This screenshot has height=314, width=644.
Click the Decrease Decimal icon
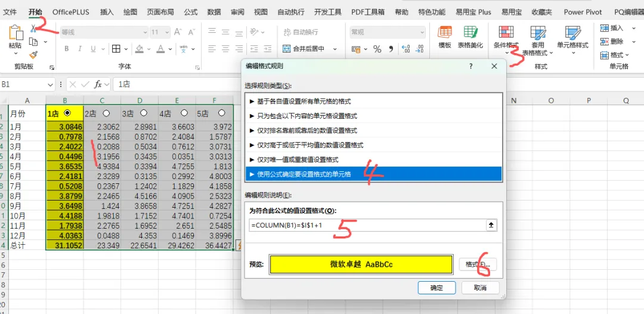coord(419,50)
